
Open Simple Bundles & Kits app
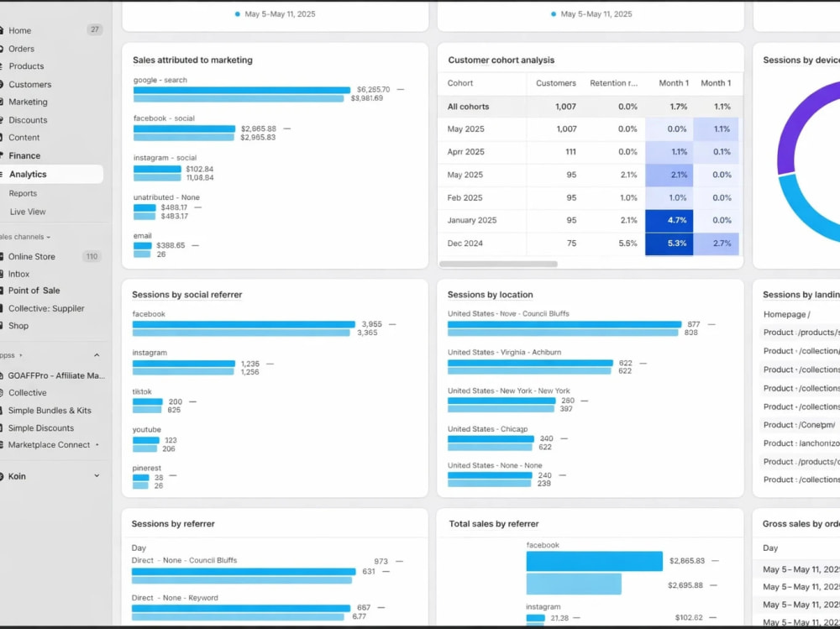click(x=50, y=411)
